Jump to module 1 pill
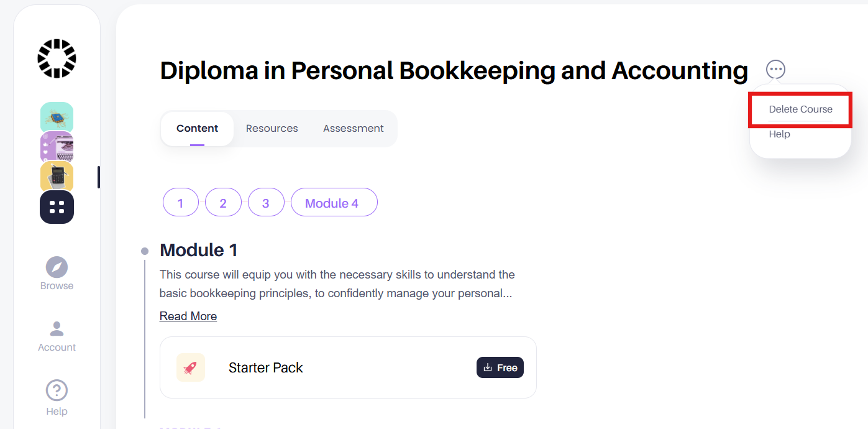The image size is (868, 429). 180,203
